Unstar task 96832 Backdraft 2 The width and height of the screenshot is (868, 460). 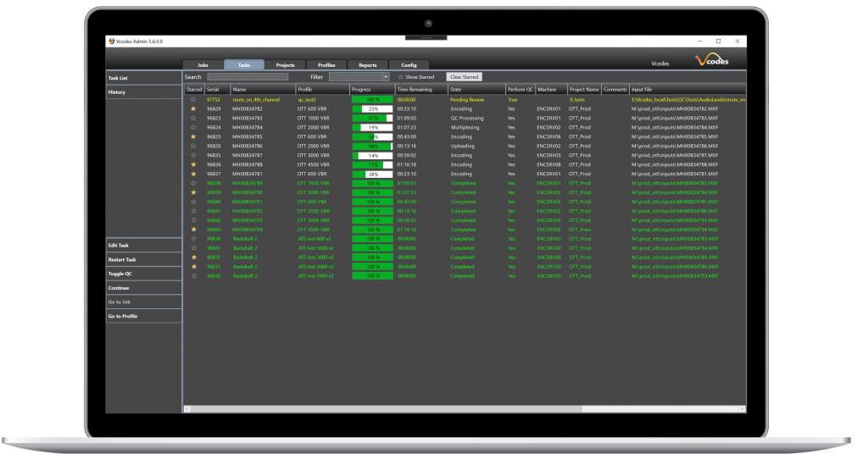pos(193,258)
